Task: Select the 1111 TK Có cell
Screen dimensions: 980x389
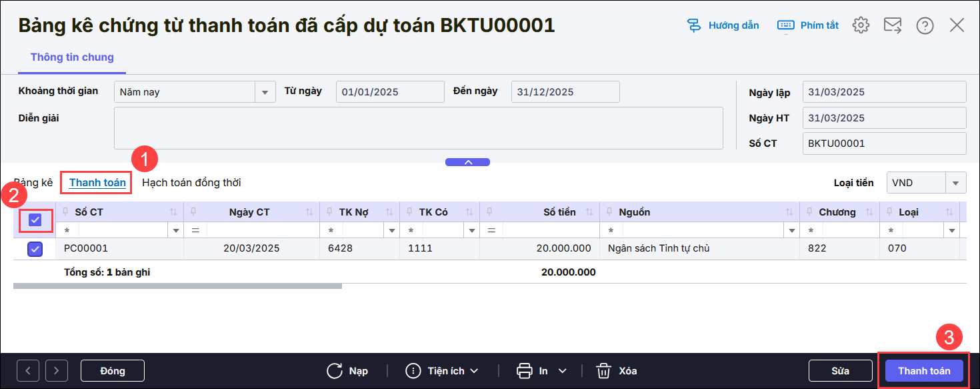Action: (440, 249)
